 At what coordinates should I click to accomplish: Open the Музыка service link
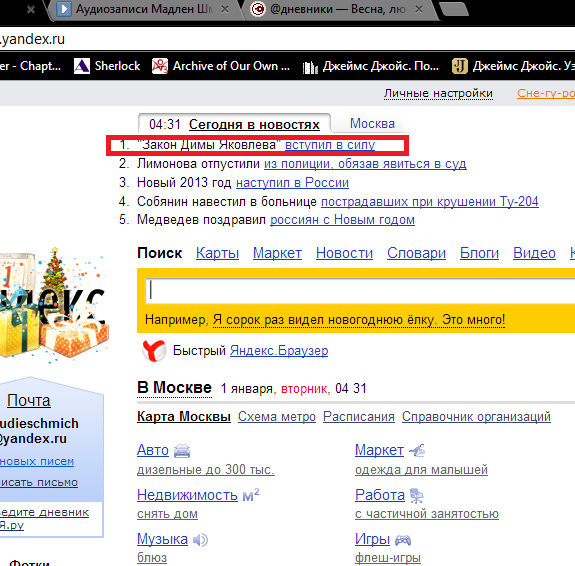[x=162, y=539]
